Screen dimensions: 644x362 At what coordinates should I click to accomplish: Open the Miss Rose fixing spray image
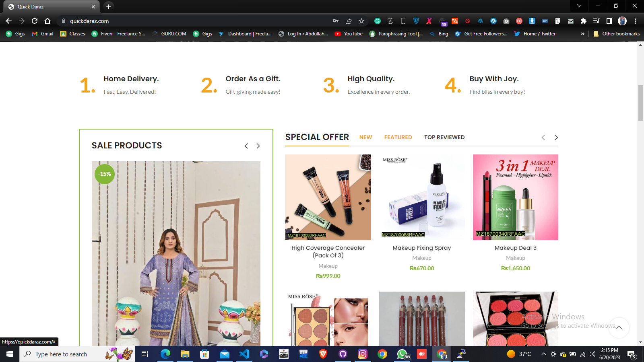pos(422,197)
